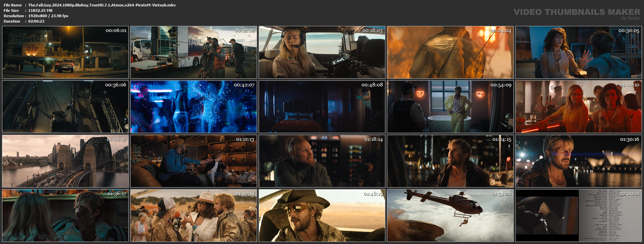Select the duration value 02:06:23
Image resolution: width=644 pixels, height=244 pixels.
37,21
